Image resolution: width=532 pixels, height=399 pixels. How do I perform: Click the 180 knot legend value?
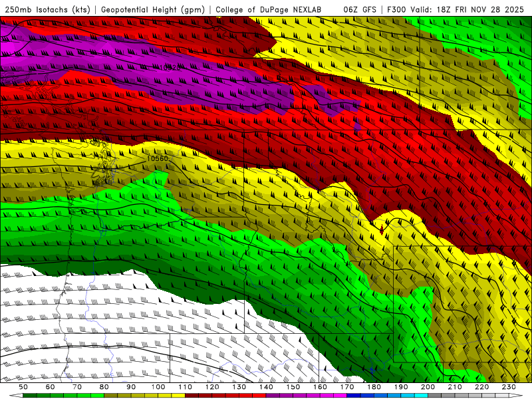click(374, 387)
